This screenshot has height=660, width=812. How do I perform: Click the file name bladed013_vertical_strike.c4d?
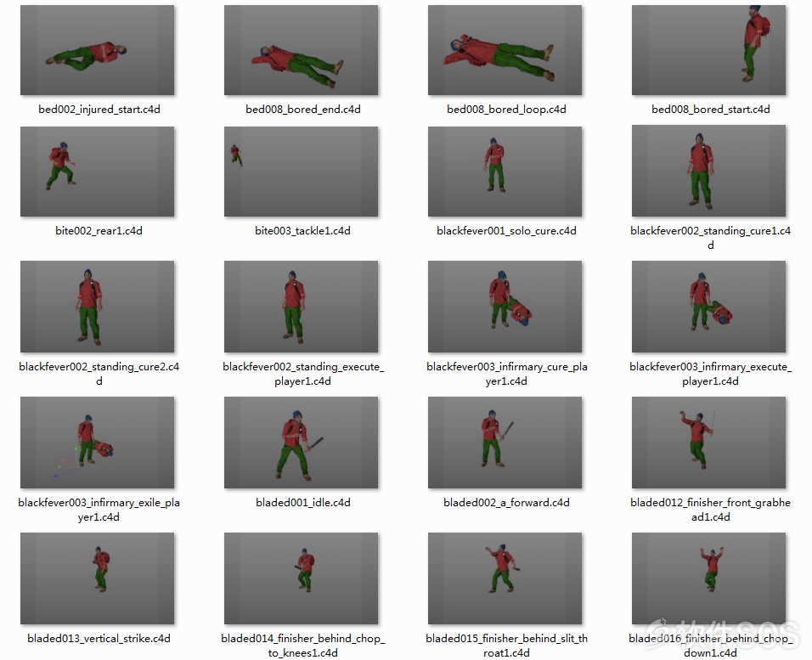pyautogui.click(x=99, y=638)
